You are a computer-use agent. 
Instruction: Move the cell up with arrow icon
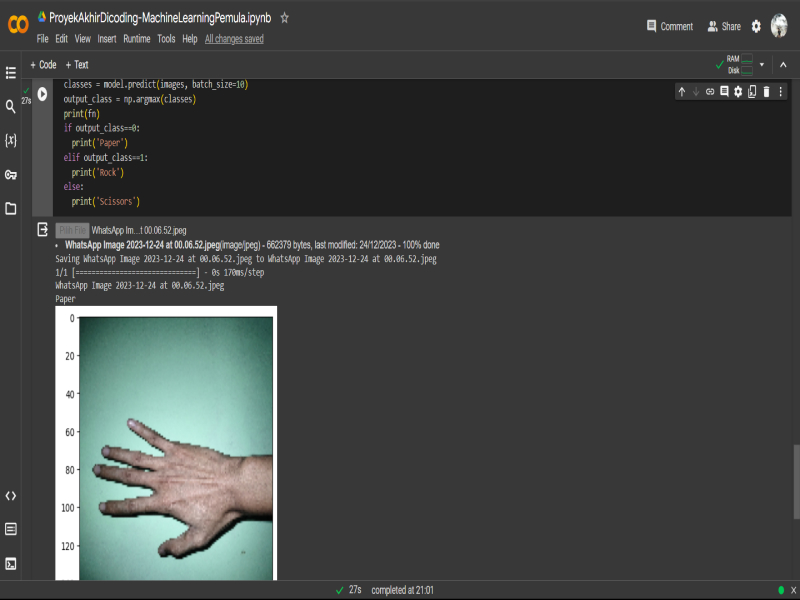click(682, 91)
